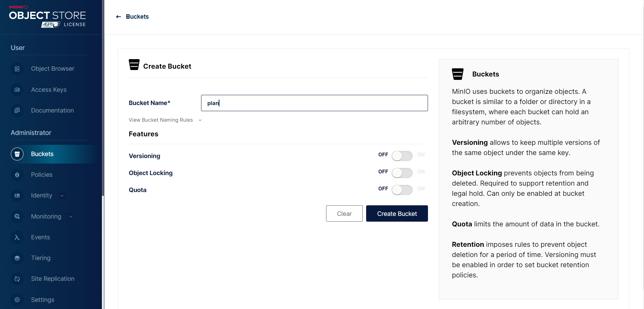Click the Events lambda icon
Screen dimensions: 644x309
[x=17, y=237]
